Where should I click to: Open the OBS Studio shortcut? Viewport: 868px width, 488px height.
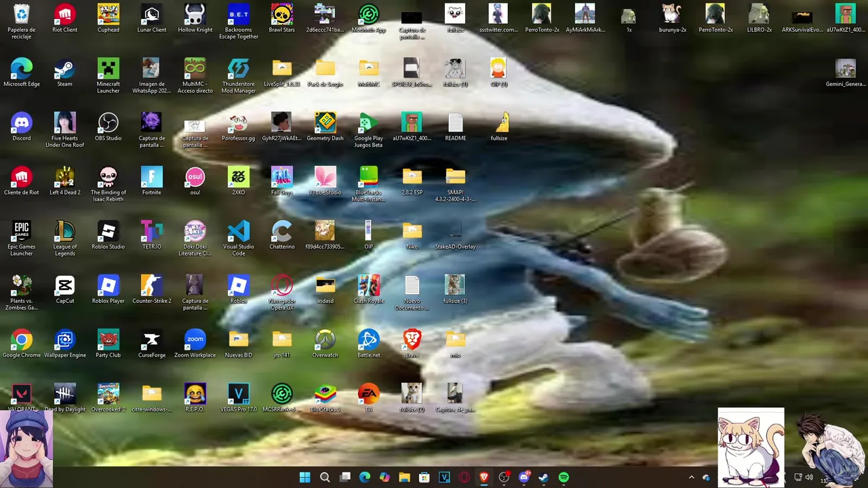click(108, 127)
